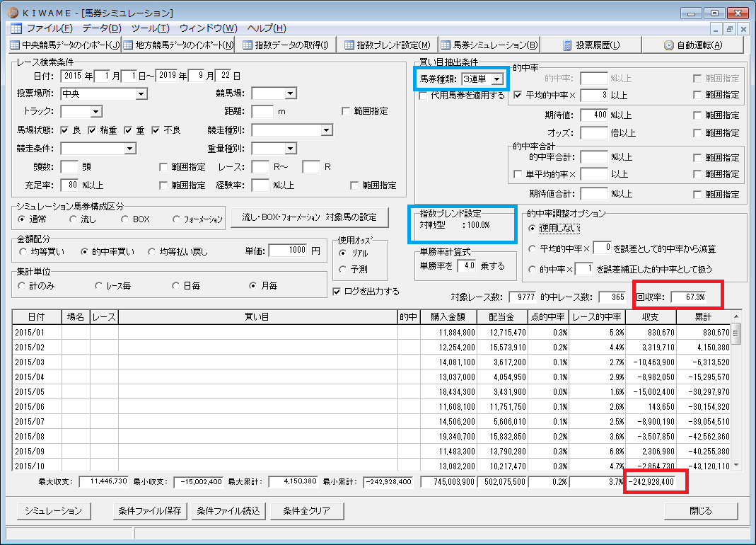Toggle ログを出力する checkbox
This screenshot has height=545, width=756.
pyautogui.click(x=337, y=292)
